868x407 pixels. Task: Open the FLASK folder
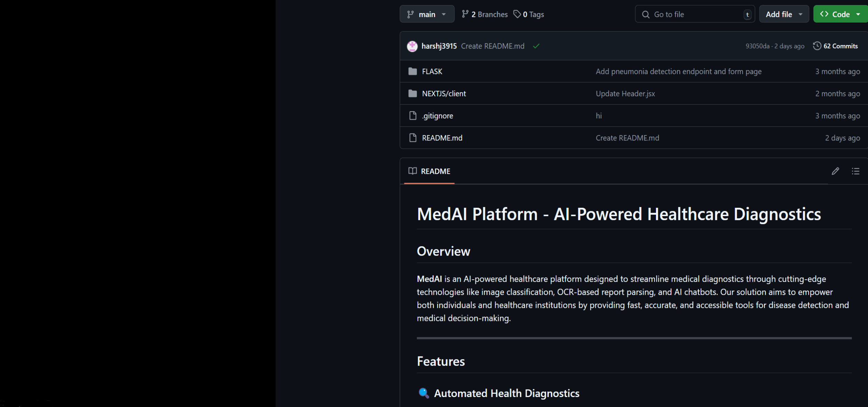[432, 71]
